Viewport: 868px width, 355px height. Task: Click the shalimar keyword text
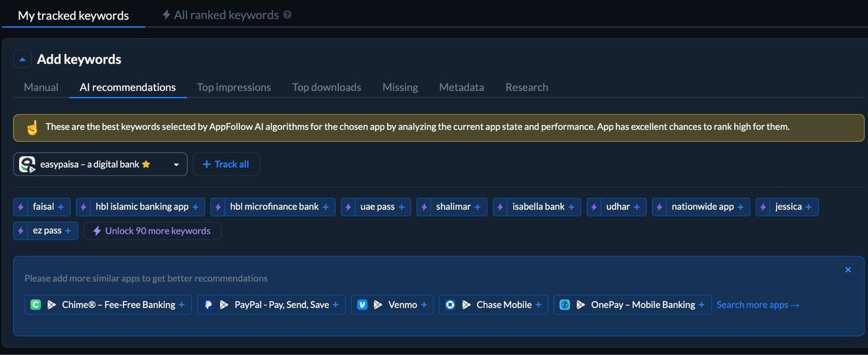click(x=453, y=207)
